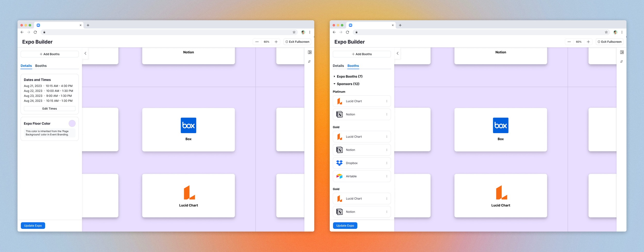Click the Platinum tier heading
The width and height of the screenshot is (644, 252).
(x=339, y=92)
